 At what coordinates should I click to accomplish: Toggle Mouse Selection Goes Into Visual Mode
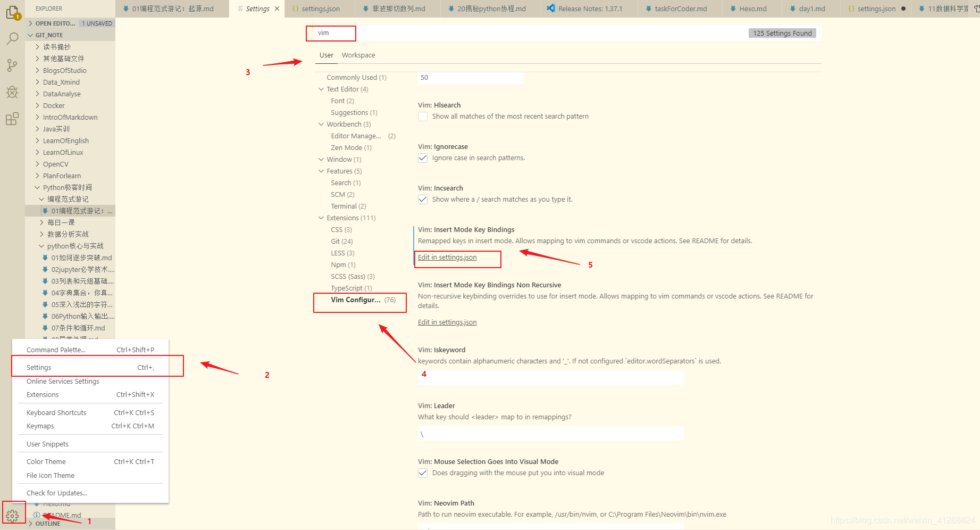[423, 473]
